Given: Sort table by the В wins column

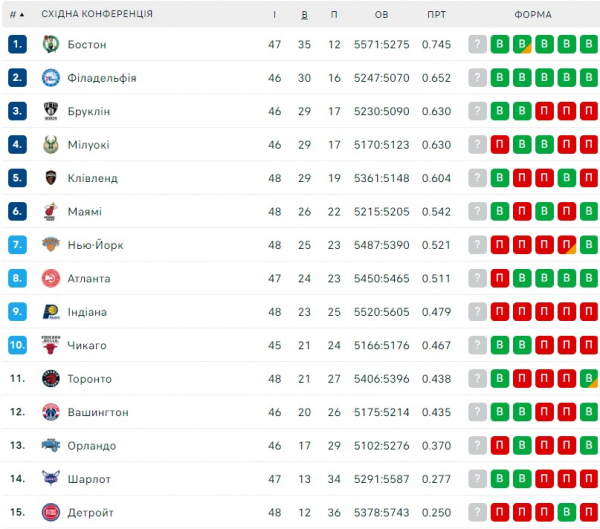Looking at the screenshot, I should click(305, 15).
